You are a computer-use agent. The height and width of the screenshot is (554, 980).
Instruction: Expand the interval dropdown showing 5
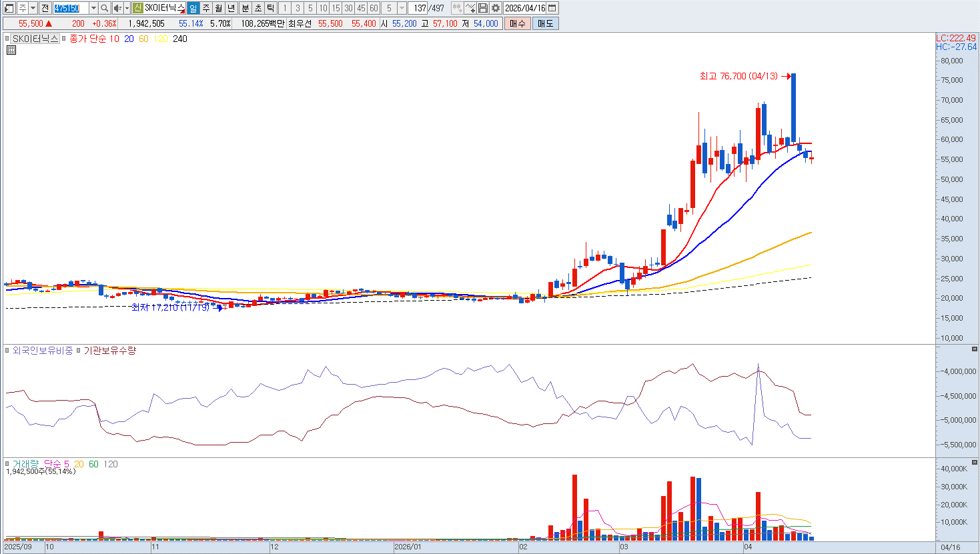coord(402,8)
